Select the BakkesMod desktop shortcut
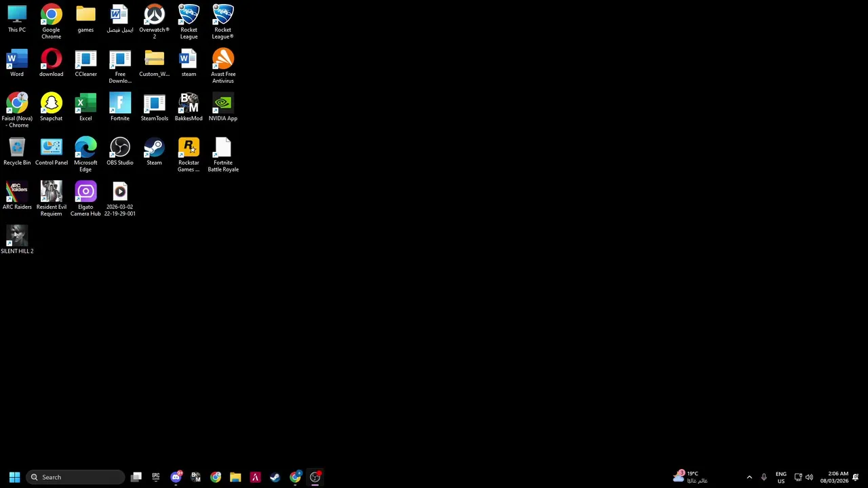Image resolution: width=868 pixels, height=488 pixels. (189, 107)
